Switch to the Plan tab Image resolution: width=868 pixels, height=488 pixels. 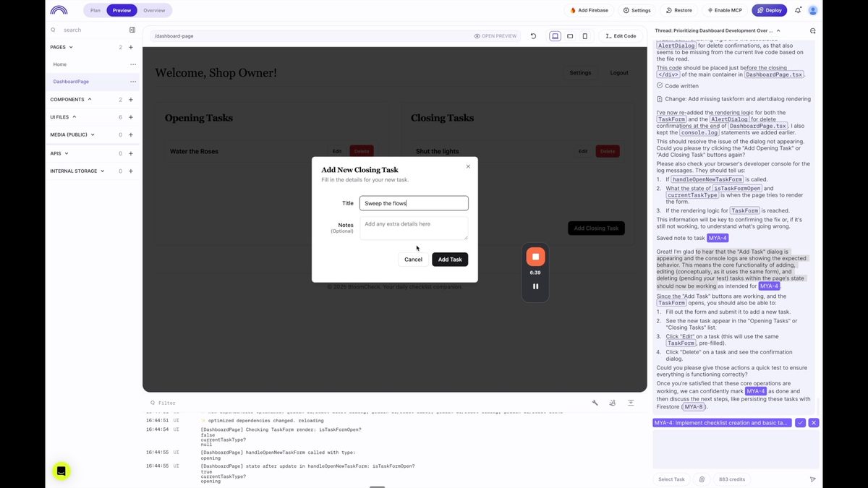[95, 10]
